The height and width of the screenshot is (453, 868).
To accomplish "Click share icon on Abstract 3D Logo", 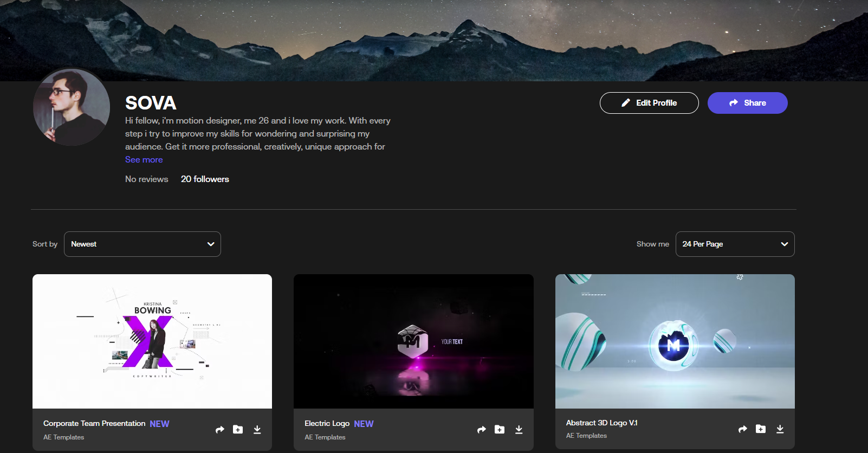I will 742,429.
